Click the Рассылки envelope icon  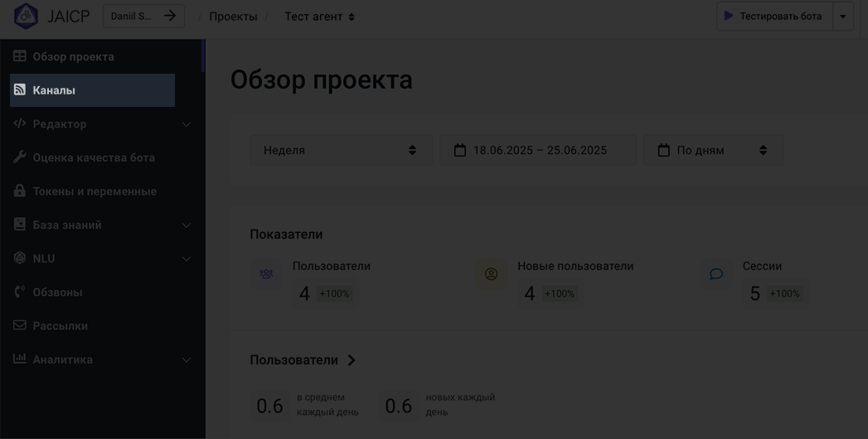pos(20,326)
